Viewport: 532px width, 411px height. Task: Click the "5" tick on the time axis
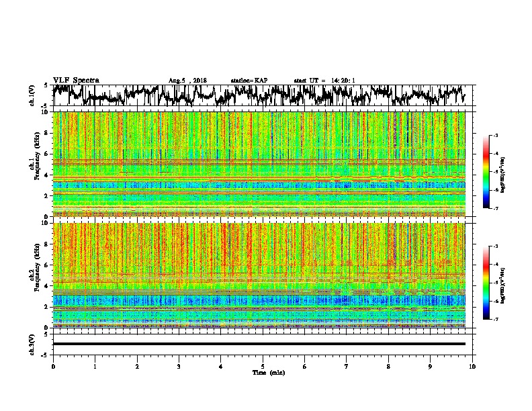(x=263, y=367)
